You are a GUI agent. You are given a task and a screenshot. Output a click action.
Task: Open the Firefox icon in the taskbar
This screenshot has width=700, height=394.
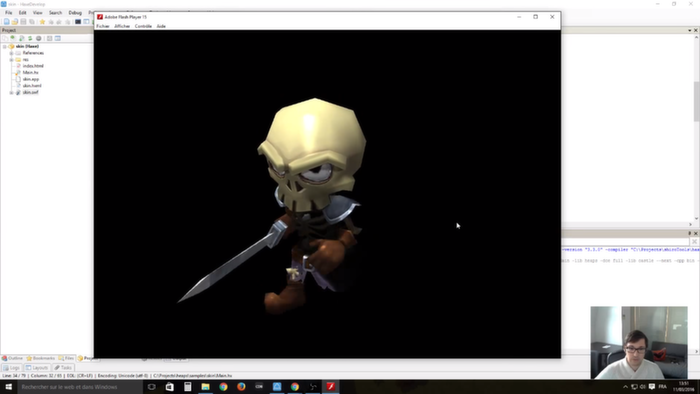click(241, 387)
